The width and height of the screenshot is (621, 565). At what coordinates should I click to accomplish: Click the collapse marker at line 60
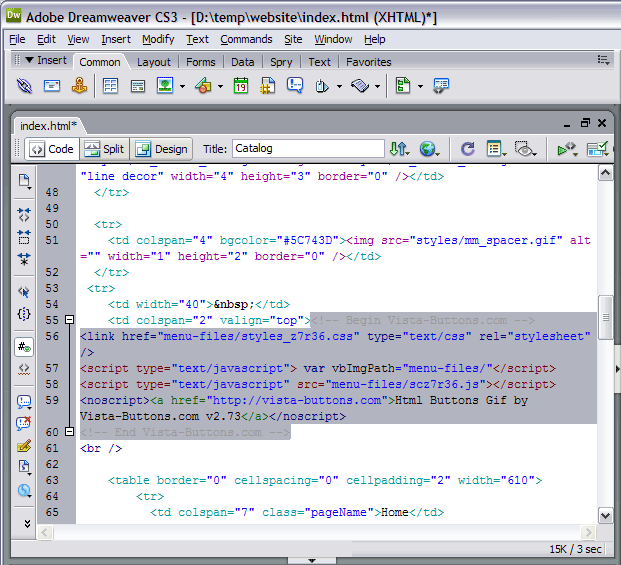pos(69,432)
